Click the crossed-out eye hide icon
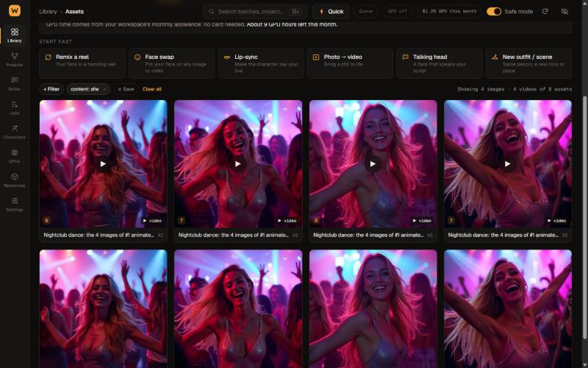 564,12
